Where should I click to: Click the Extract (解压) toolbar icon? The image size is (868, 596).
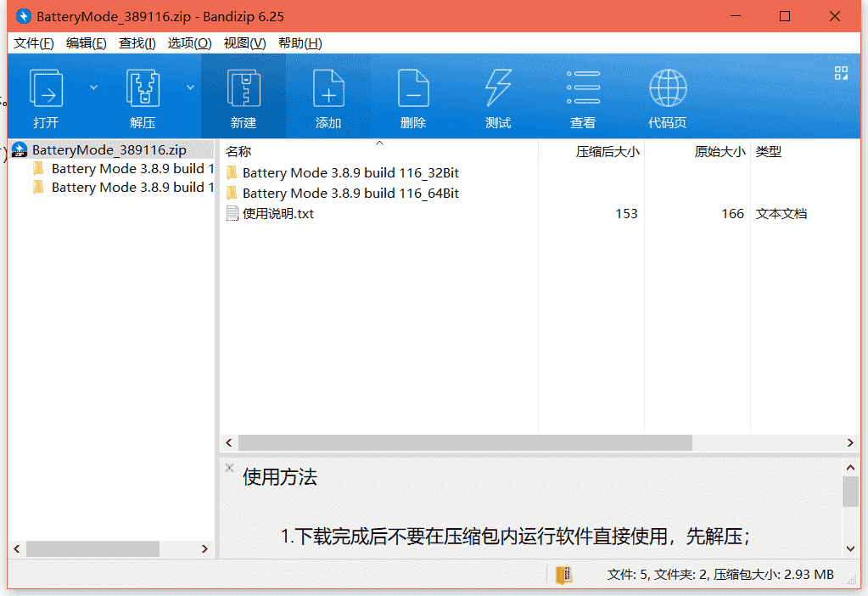(143, 88)
